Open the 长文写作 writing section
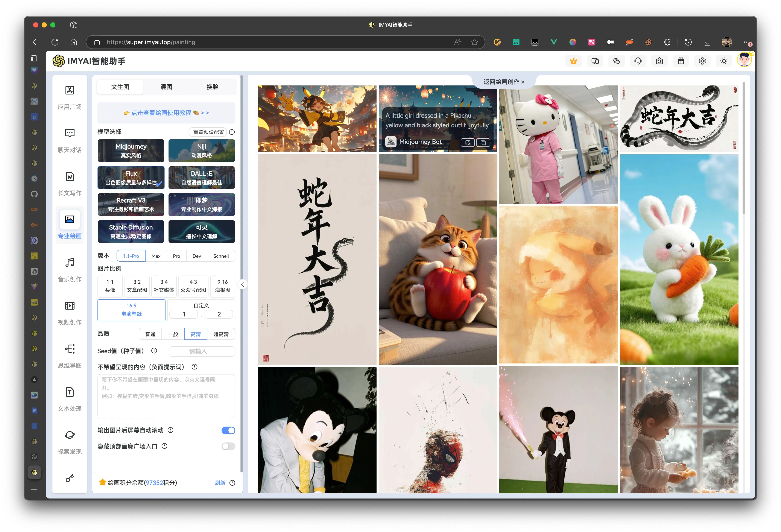Screen dimensions: 781x532 click(x=70, y=184)
